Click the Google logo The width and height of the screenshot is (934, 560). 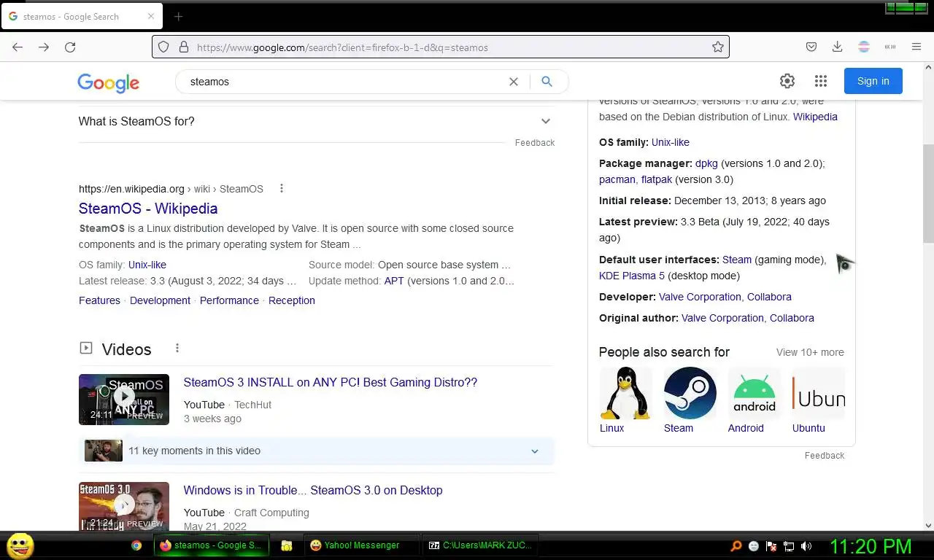pos(108,82)
